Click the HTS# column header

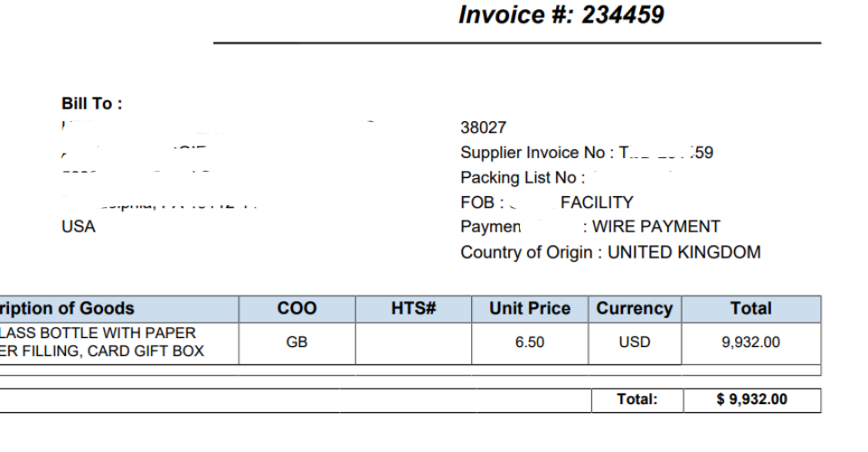pos(413,308)
